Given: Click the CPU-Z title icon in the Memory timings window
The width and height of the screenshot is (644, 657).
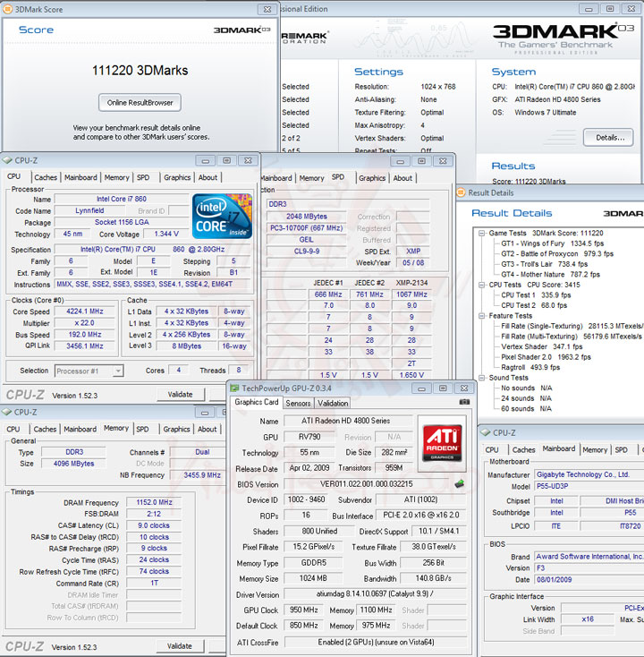Looking at the screenshot, I should (x=6, y=413).
